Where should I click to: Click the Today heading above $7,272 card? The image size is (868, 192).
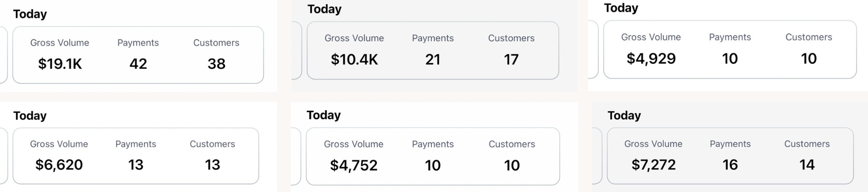(624, 116)
